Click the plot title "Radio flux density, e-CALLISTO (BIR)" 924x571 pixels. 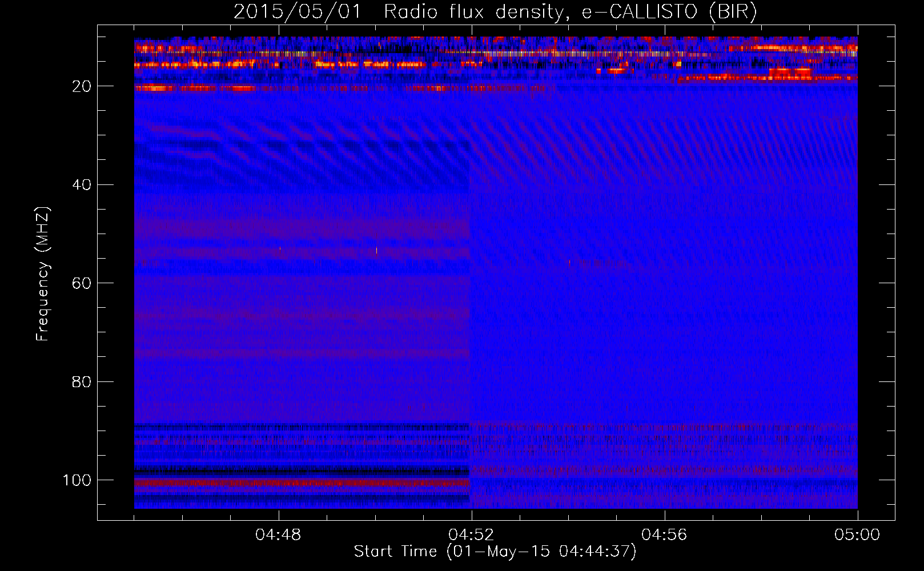click(571, 12)
